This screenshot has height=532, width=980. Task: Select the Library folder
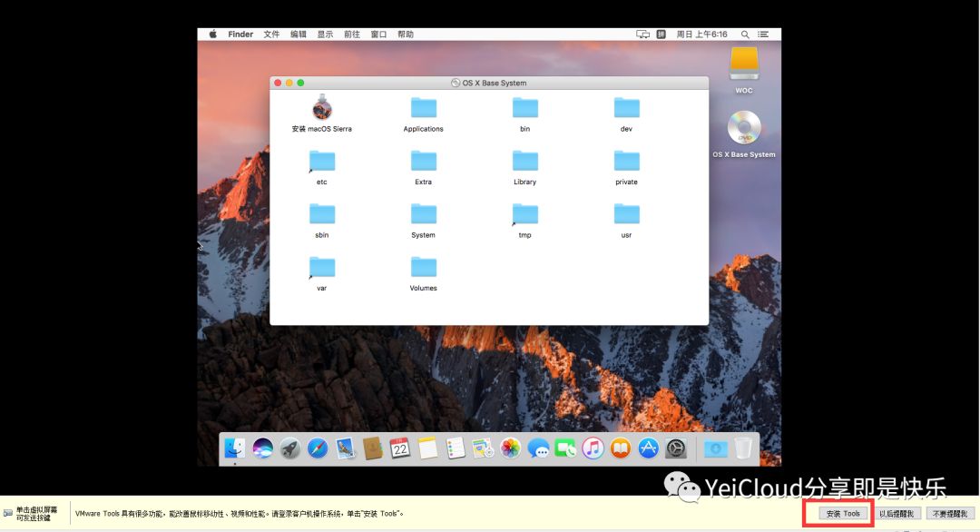click(525, 162)
